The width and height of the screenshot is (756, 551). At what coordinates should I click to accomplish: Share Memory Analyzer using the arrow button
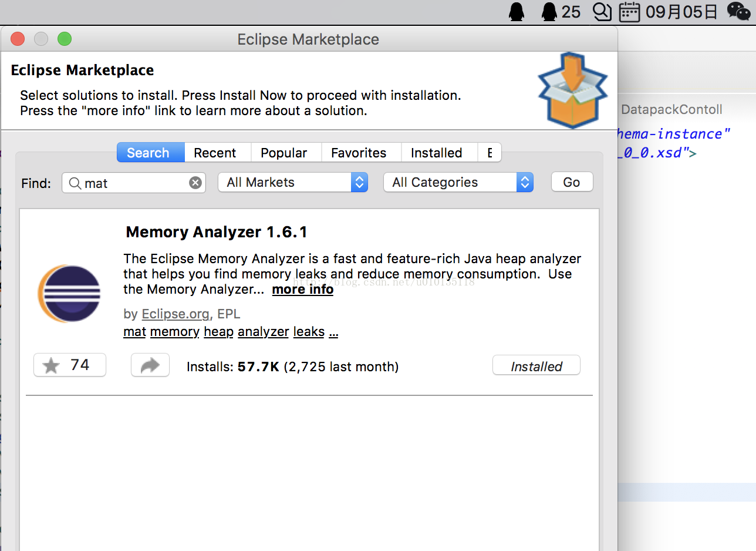point(150,365)
